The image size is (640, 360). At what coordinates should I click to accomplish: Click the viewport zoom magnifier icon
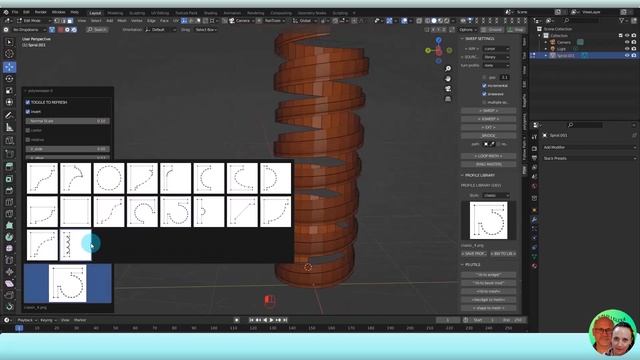pyautogui.click(x=448, y=69)
